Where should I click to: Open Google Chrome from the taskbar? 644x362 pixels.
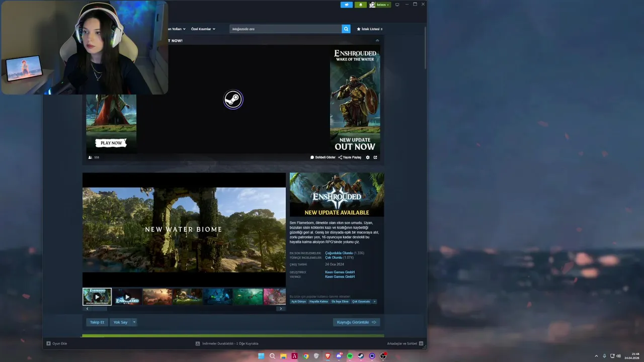(305, 356)
